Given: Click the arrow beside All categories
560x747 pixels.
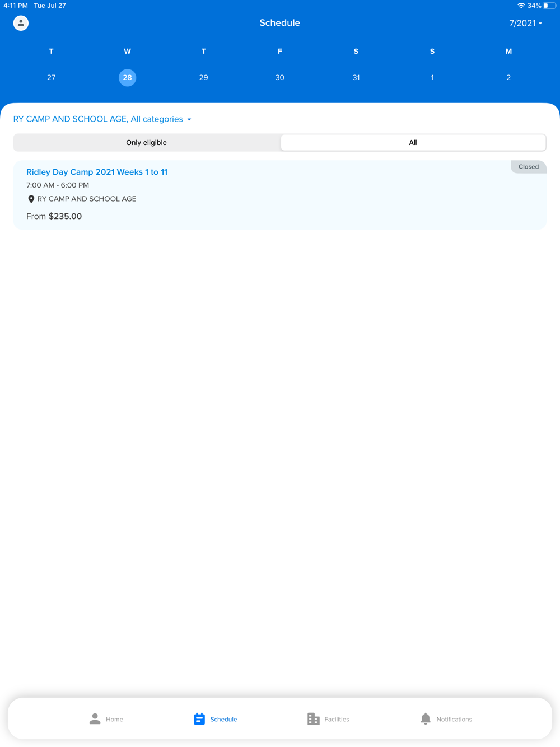Looking at the screenshot, I should coord(189,119).
